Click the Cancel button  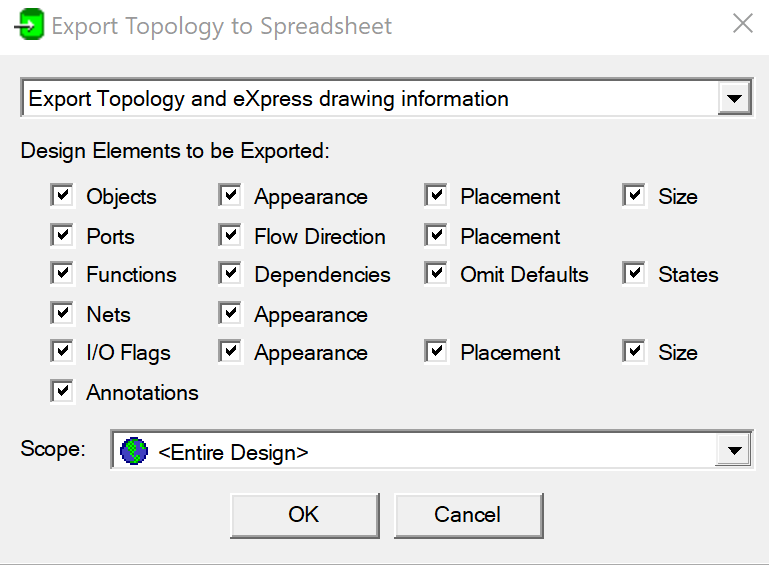point(468,515)
